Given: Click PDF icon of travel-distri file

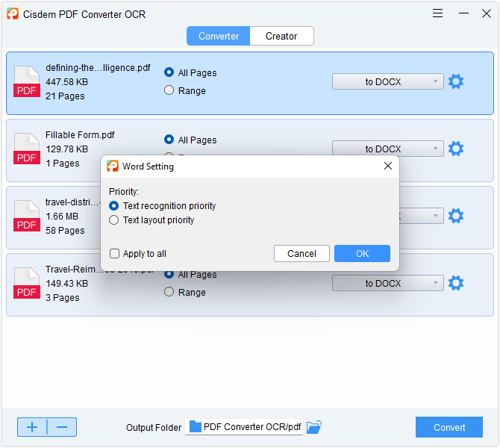Looking at the screenshot, I should click(27, 216).
